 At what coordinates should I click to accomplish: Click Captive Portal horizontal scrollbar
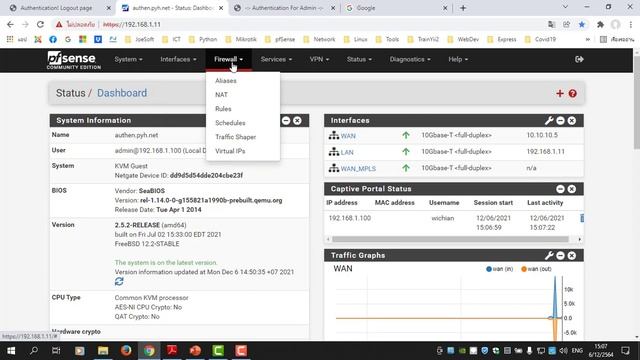[x=450, y=239]
